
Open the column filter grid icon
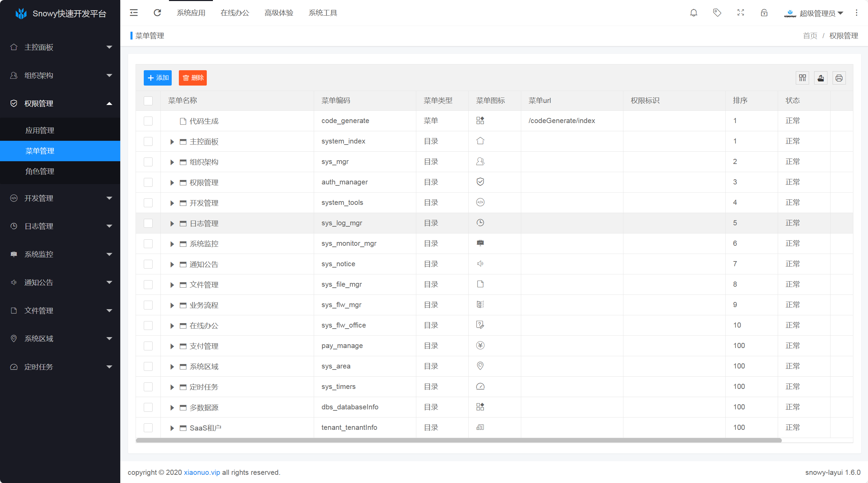(x=803, y=78)
